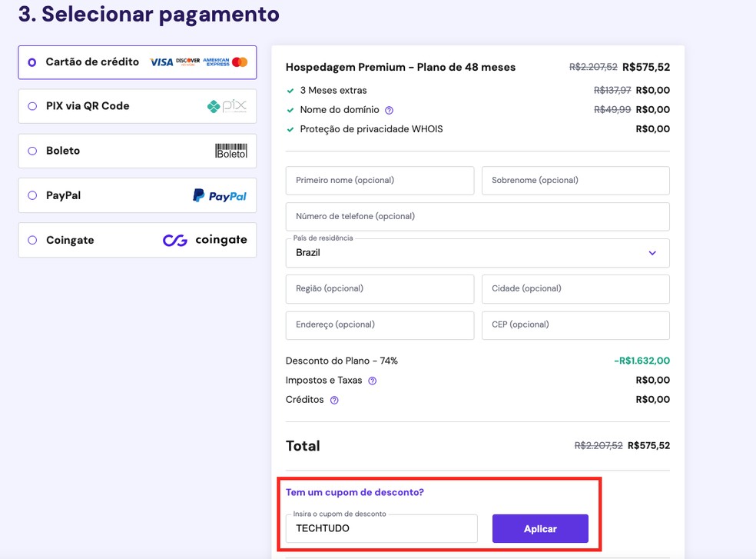Click the TECHTUDO coupon input field
Screen dimensions: 756x559
pyautogui.click(x=380, y=528)
